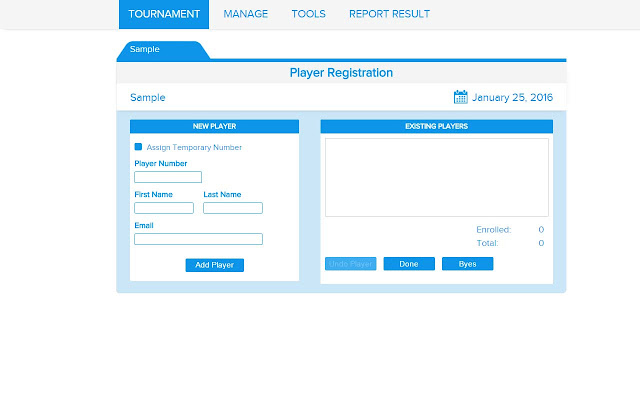Click into the Last Name field
This screenshot has height=400, width=640.
[233, 208]
